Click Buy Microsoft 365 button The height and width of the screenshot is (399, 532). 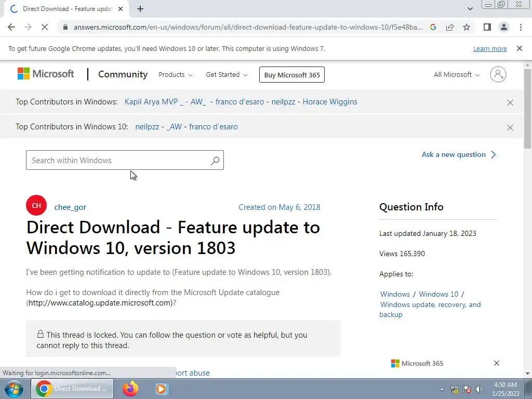pos(292,75)
